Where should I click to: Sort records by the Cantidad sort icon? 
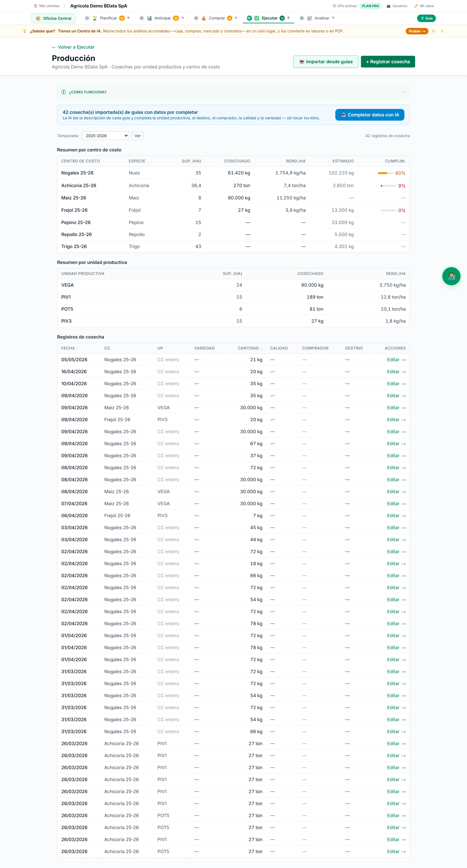pyautogui.click(x=261, y=348)
